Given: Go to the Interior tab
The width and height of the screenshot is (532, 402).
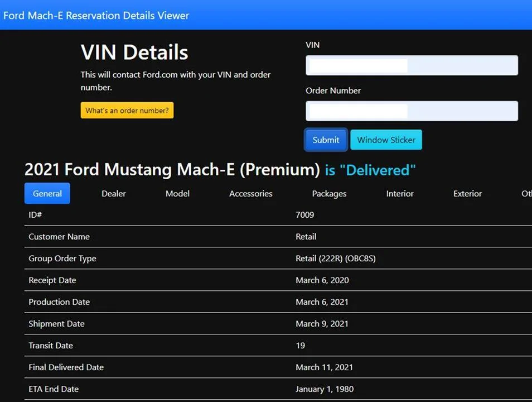Looking at the screenshot, I should tap(400, 193).
